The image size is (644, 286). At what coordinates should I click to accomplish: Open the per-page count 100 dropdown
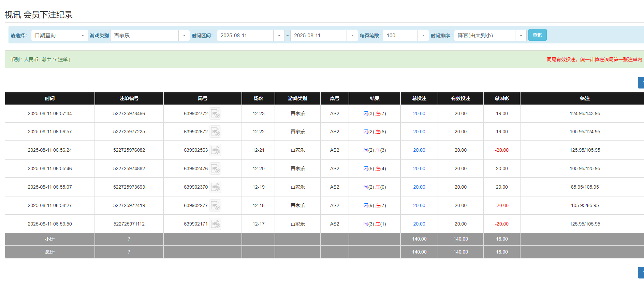coord(423,36)
